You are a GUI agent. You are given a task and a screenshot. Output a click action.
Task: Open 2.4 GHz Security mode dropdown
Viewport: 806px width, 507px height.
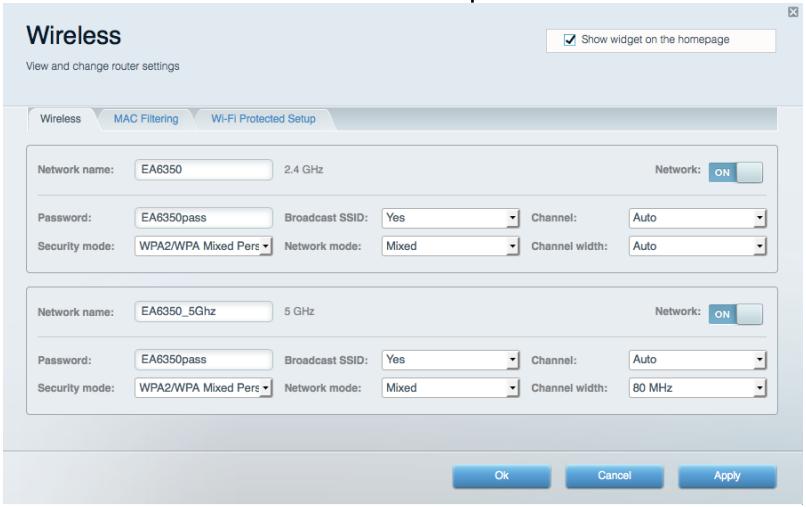(x=204, y=246)
